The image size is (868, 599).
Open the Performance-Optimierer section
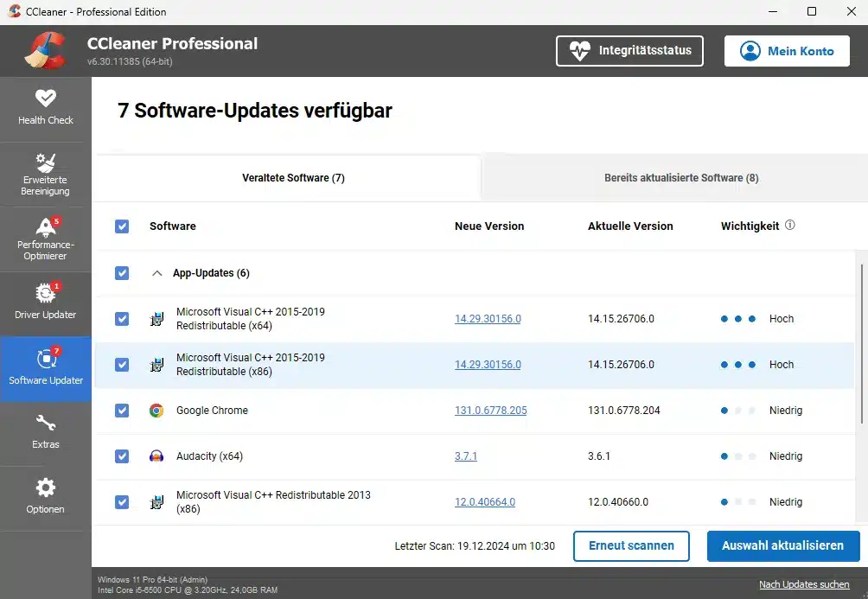click(x=46, y=239)
